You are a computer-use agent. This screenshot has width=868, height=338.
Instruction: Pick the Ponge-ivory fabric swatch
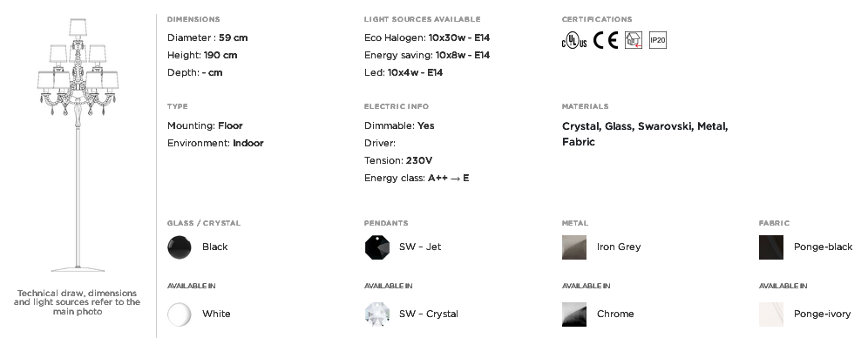pyautogui.click(x=771, y=314)
